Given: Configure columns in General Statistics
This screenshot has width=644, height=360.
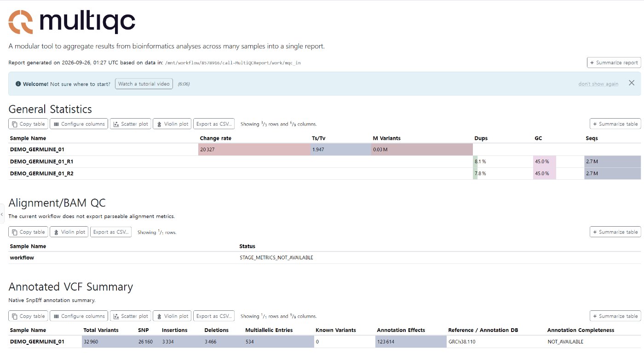Looking at the screenshot, I should coord(79,124).
